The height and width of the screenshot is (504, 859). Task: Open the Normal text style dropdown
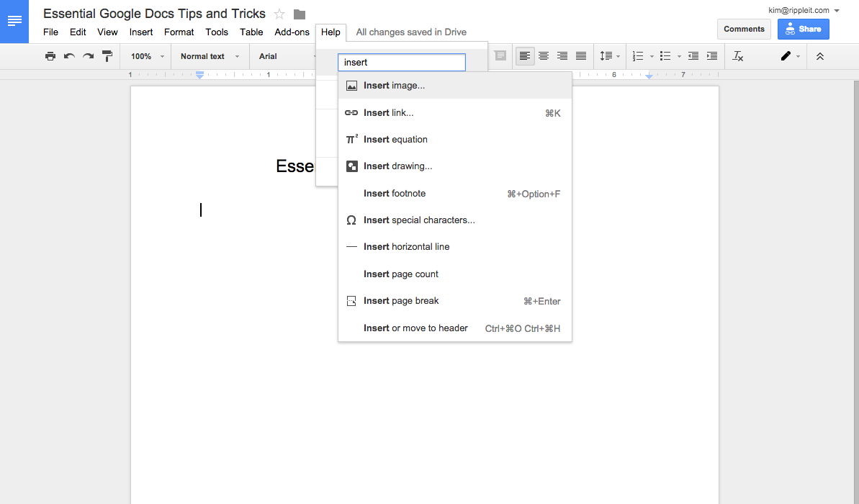tap(210, 56)
